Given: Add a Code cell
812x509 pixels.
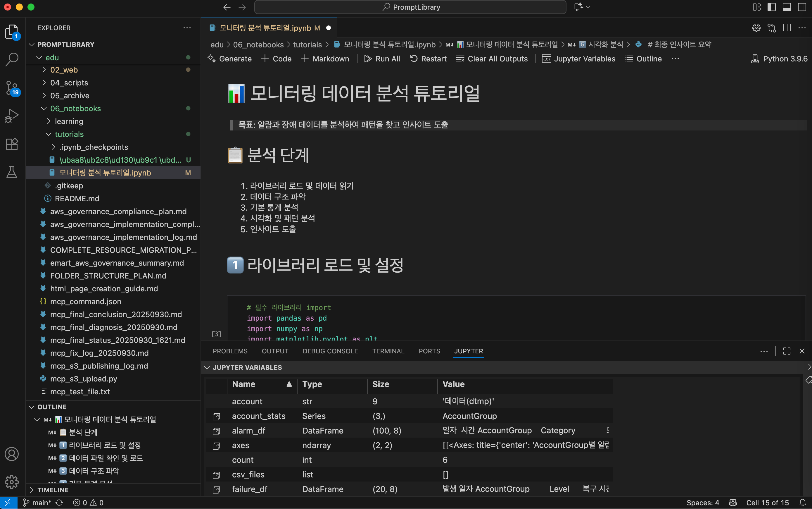Looking at the screenshot, I should 276,59.
